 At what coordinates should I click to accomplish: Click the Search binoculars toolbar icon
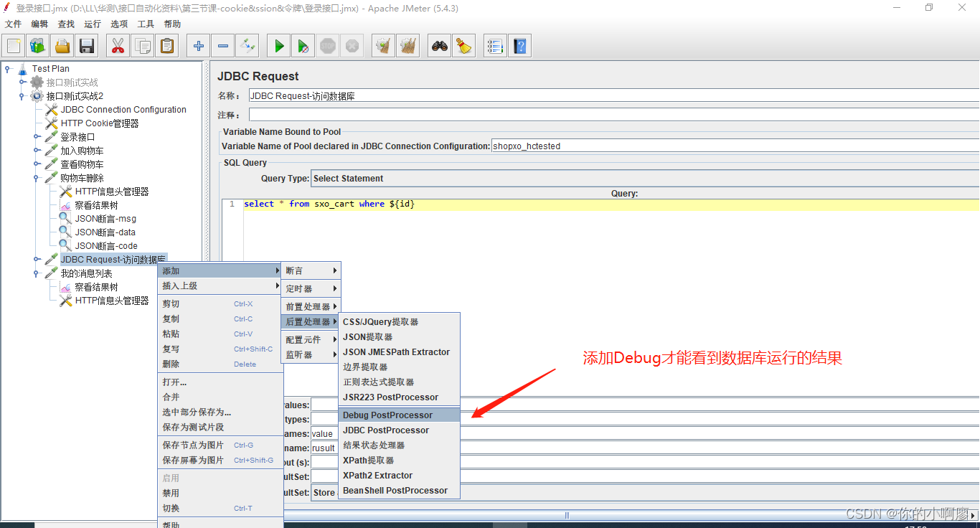click(440, 46)
